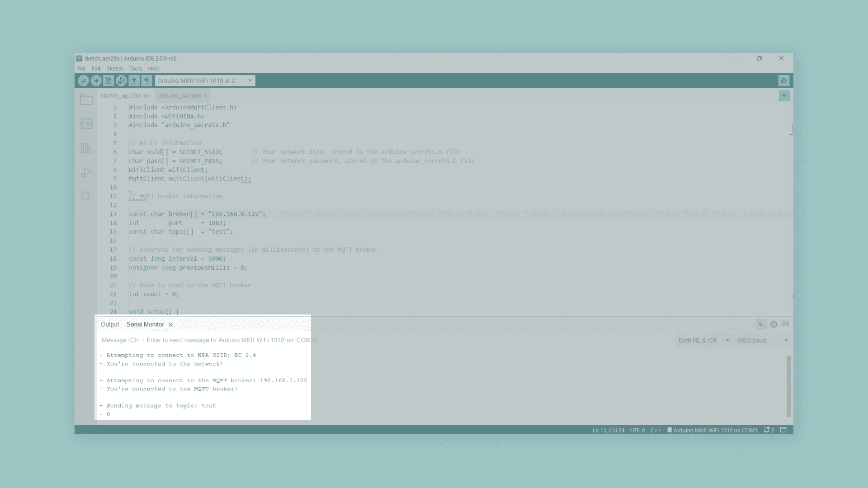The height and width of the screenshot is (488, 868).
Task: Open Library Manager books icon
Action: tap(86, 148)
